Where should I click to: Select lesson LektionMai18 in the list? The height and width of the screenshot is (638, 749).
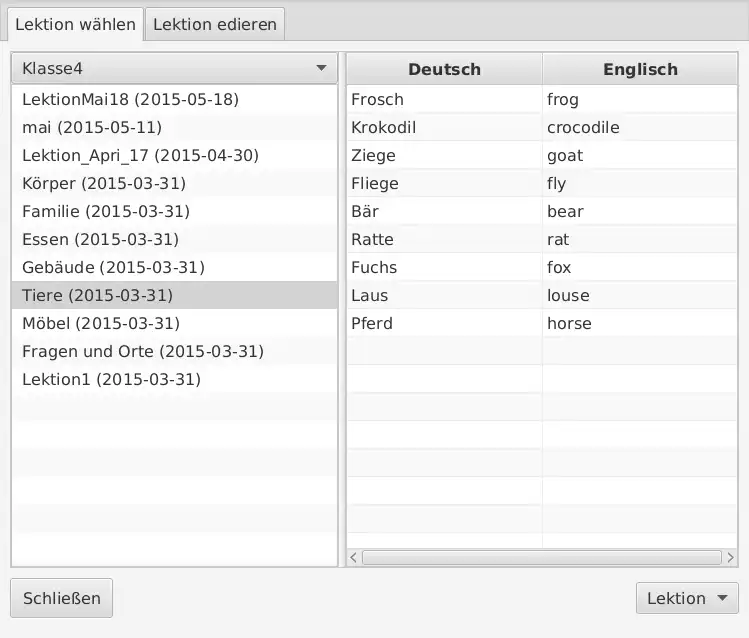(130, 100)
